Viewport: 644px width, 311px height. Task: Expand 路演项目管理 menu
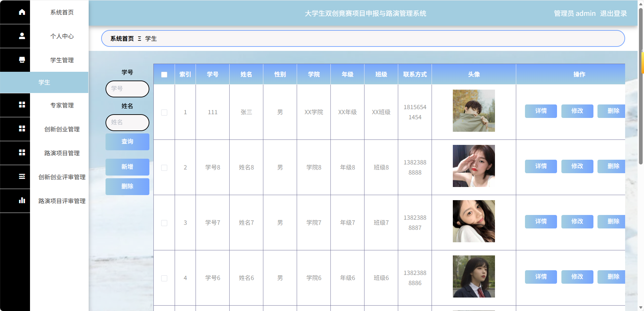(62, 153)
